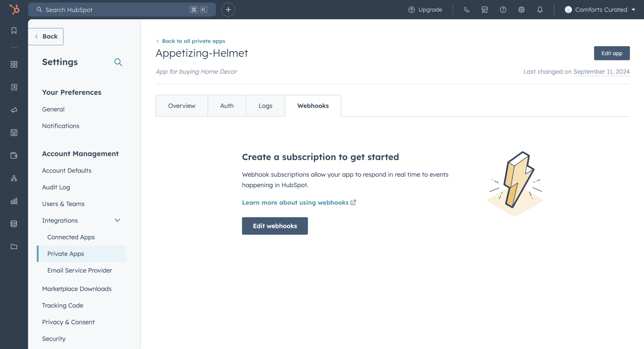Viewport: 644px width, 349px height.
Task: Open Notifications preferences
Action: click(61, 126)
